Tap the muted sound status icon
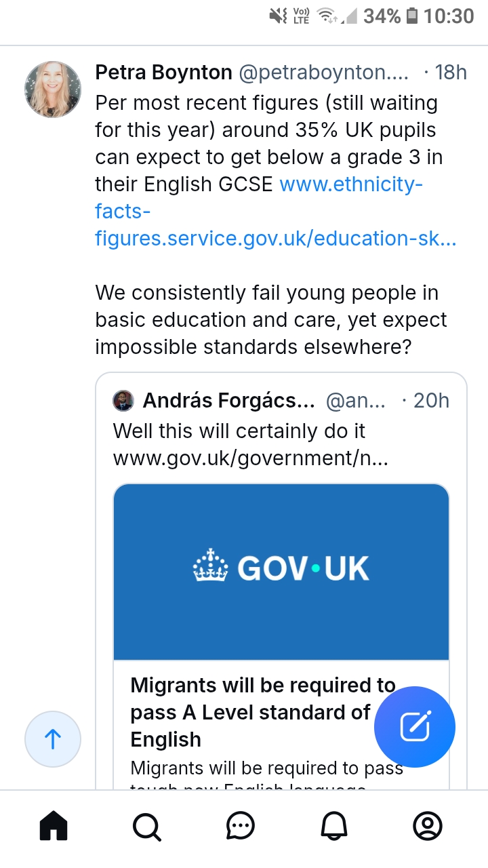 278,16
